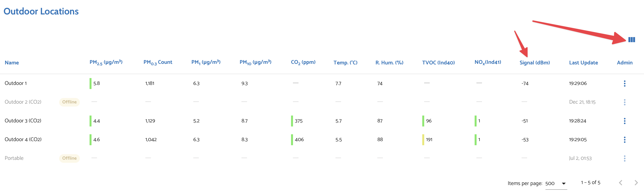Open admin menu for Outdoor 3 (CO2)
The width and height of the screenshot is (644, 194).
(x=625, y=121)
